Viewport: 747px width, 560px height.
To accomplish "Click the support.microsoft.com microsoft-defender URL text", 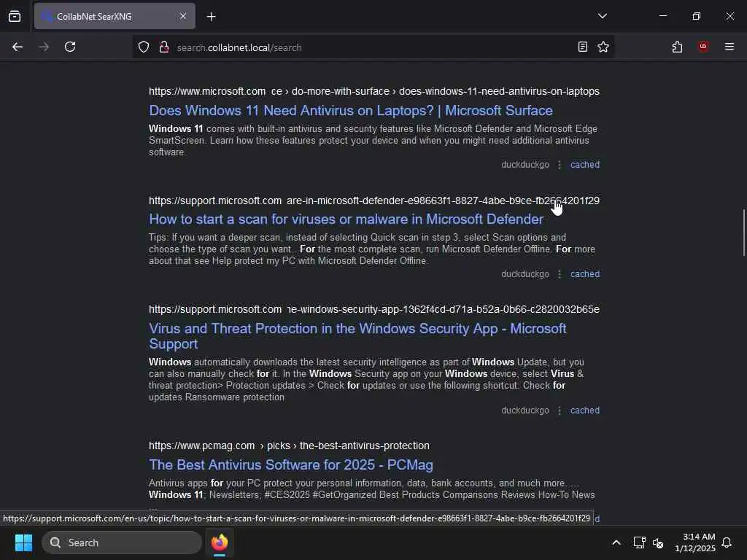I will pyautogui.click(x=374, y=201).
